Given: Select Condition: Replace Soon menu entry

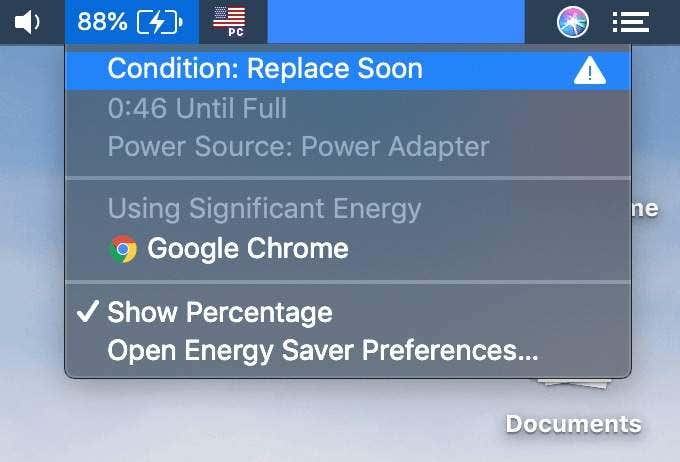Looking at the screenshot, I should tap(348, 70).
